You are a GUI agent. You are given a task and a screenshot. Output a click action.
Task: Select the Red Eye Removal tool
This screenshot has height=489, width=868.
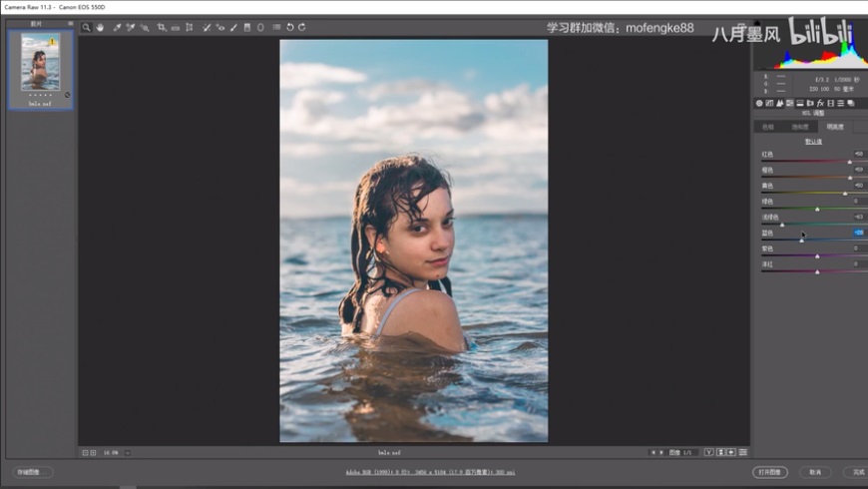(220, 27)
